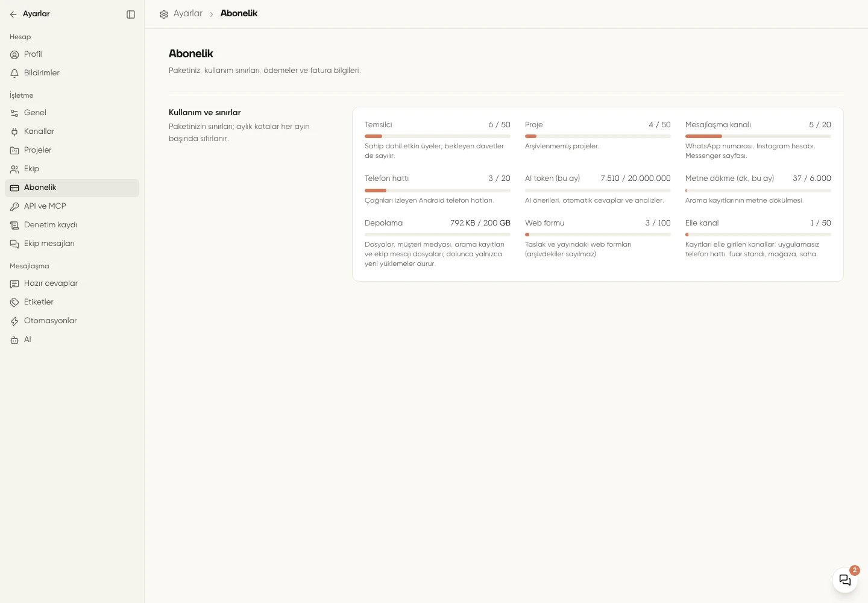Click the Telefon hattı progress bar
The image size is (868, 603).
point(438,191)
